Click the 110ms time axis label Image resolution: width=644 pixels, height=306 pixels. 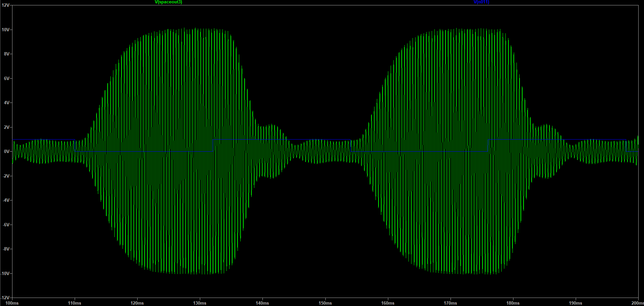(x=75, y=303)
